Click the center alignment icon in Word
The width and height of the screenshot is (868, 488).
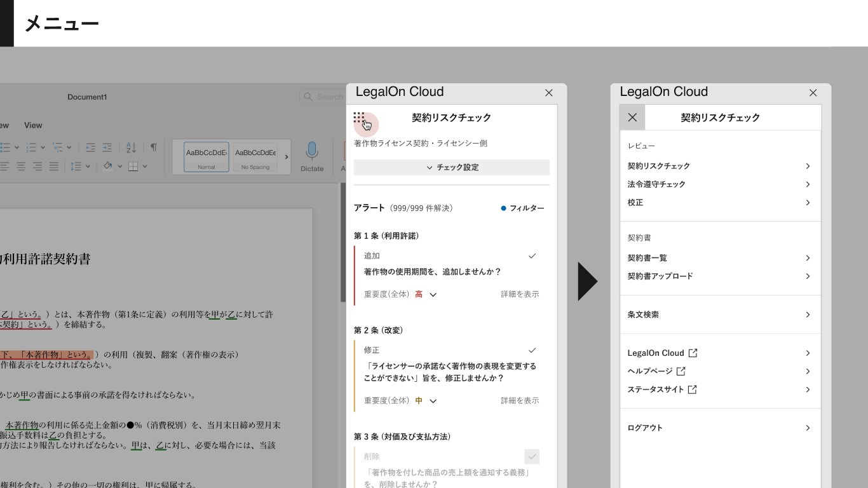pyautogui.click(x=21, y=166)
